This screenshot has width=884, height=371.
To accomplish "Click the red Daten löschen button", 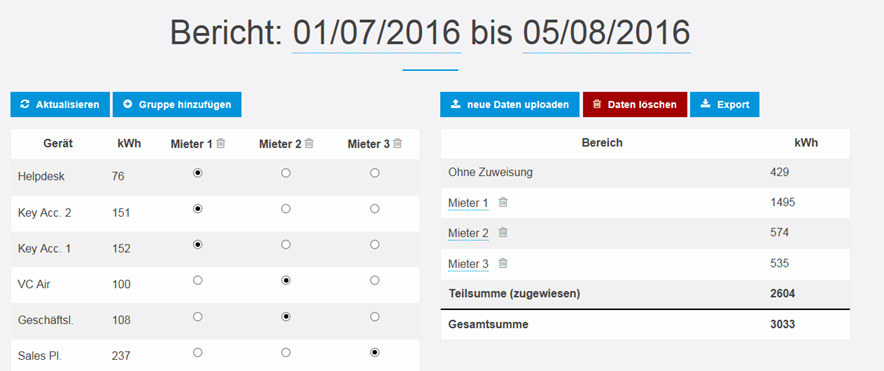I will point(635,104).
